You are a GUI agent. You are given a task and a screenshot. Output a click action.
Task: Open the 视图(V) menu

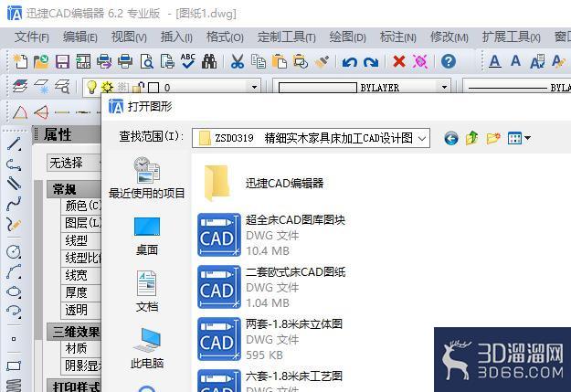click(129, 37)
